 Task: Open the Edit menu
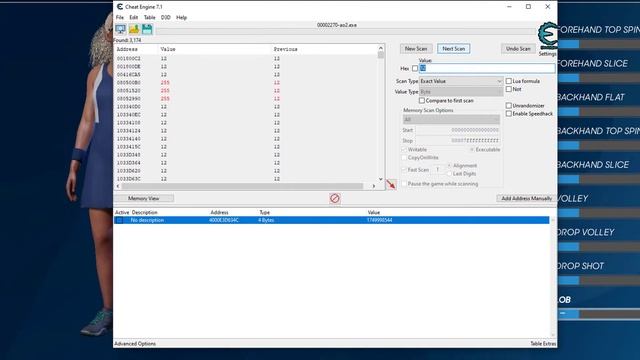(134, 18)
